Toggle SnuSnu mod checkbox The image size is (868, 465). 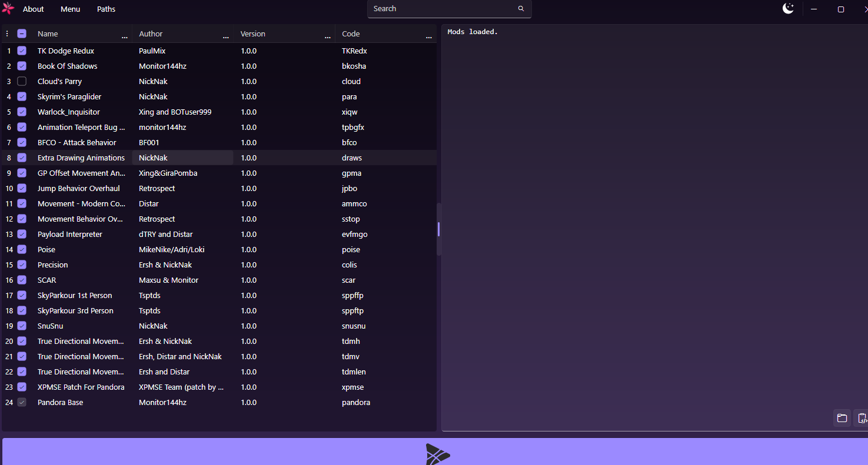22,326
